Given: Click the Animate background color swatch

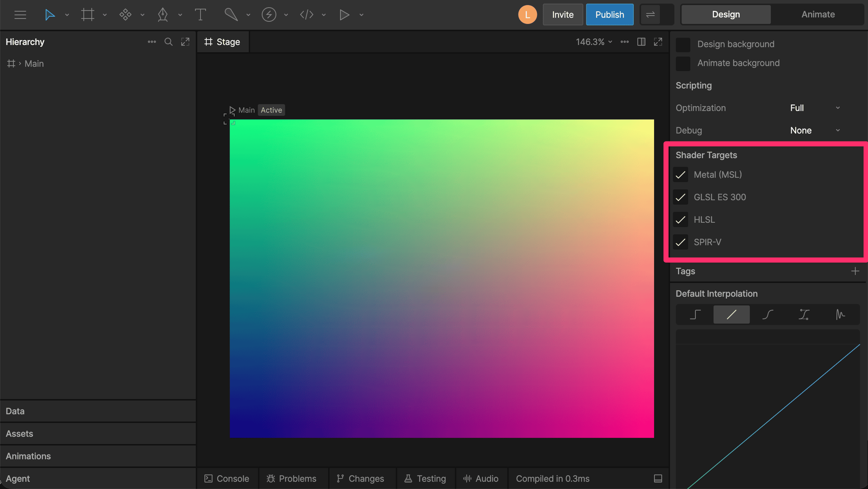Looking at the screenshot, I should click(683, 63).
